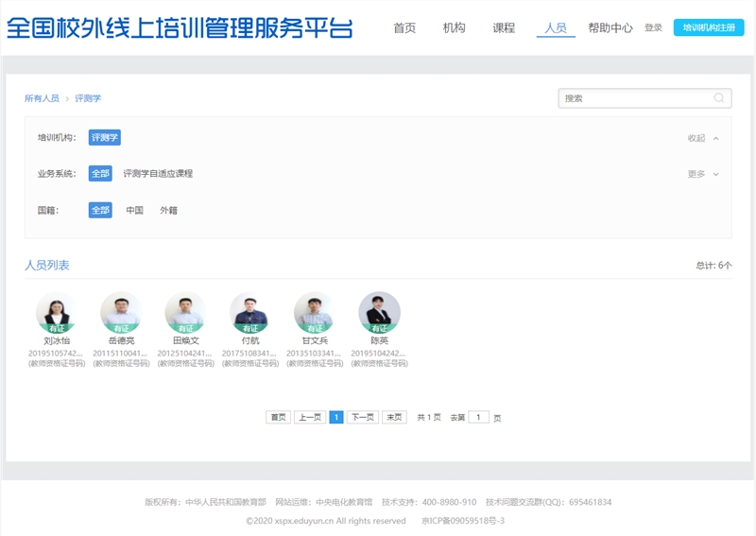Click the 人员列表 section heading
Screen dimensions: 756x536
(x=47, y=266)
